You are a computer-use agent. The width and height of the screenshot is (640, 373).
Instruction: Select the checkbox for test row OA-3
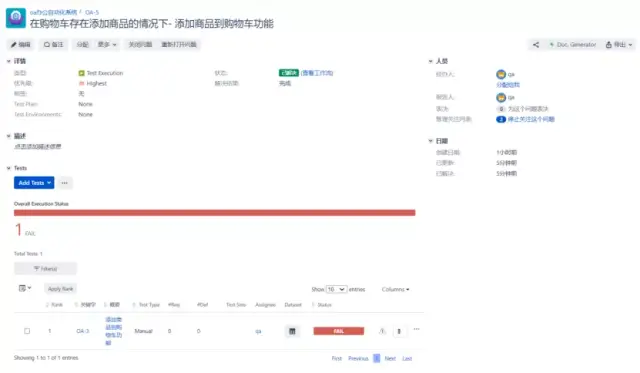click(27, 331)
